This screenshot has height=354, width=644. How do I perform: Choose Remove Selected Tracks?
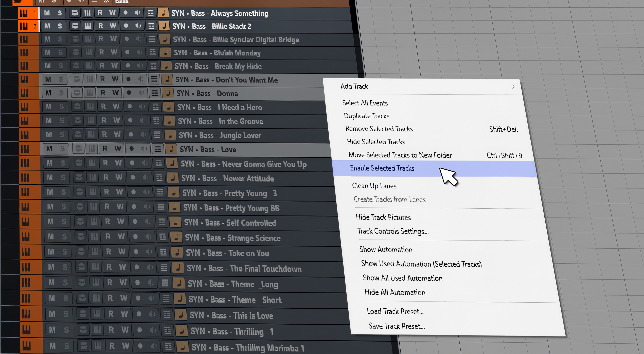379,129
